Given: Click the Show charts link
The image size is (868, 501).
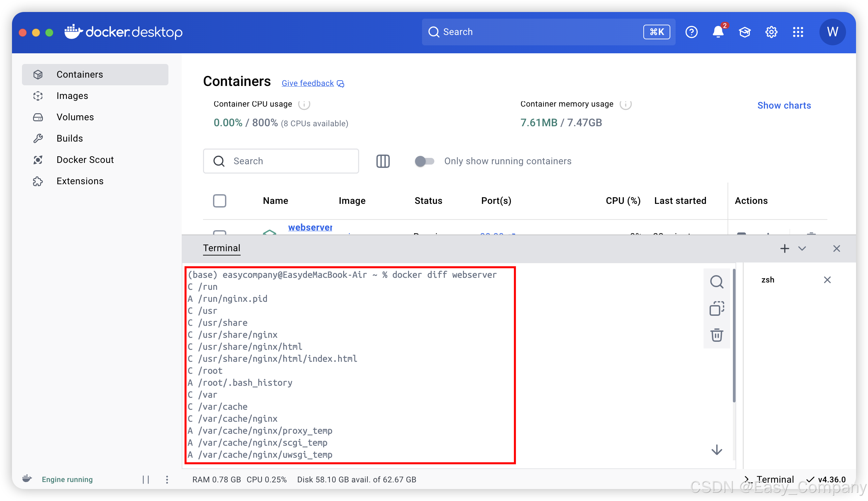Looking at the screenshot, I should 784,105.
